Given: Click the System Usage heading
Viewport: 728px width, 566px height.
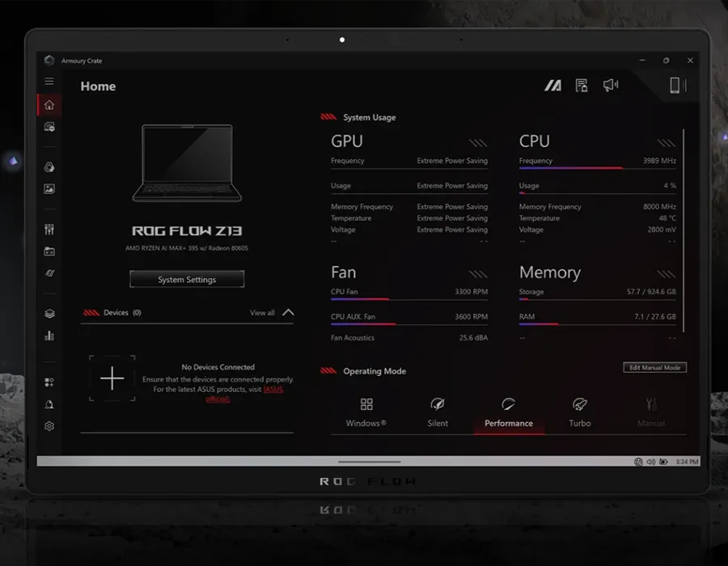Looking at the screenshot, I should (x=370, y=117).
